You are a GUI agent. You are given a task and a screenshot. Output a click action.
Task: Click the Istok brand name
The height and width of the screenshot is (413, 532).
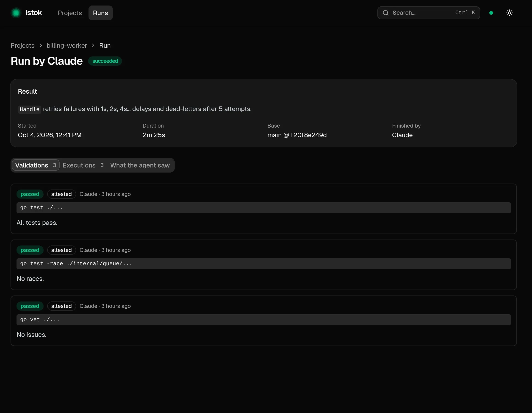pyautogui.click(x=33, y=13)
